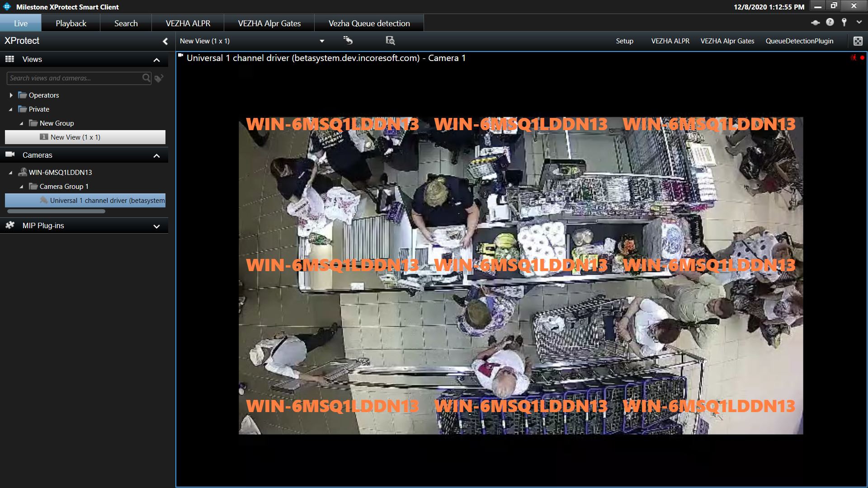Click the New Group folder icon
868x488 pixels.
[x=33, y=123]
